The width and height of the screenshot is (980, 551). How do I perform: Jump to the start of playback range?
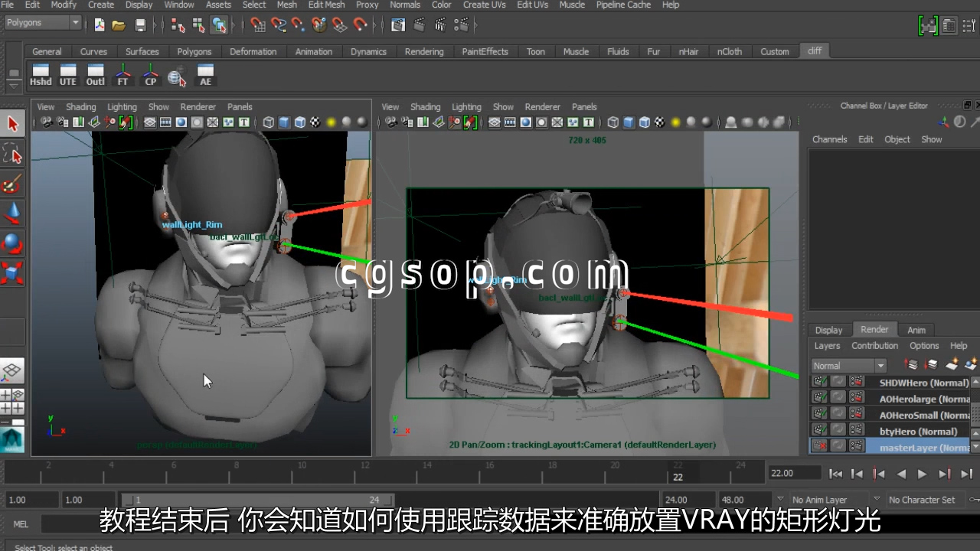[836, 474]
